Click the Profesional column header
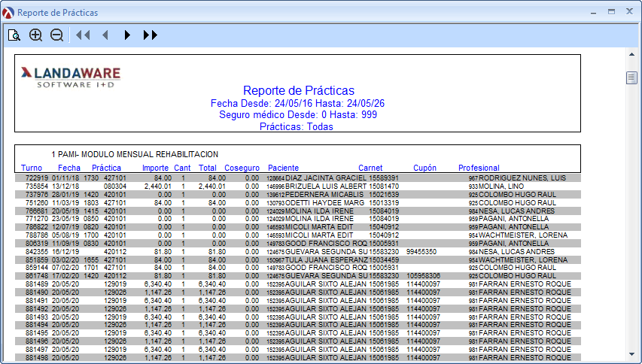 tap(479, 168)
